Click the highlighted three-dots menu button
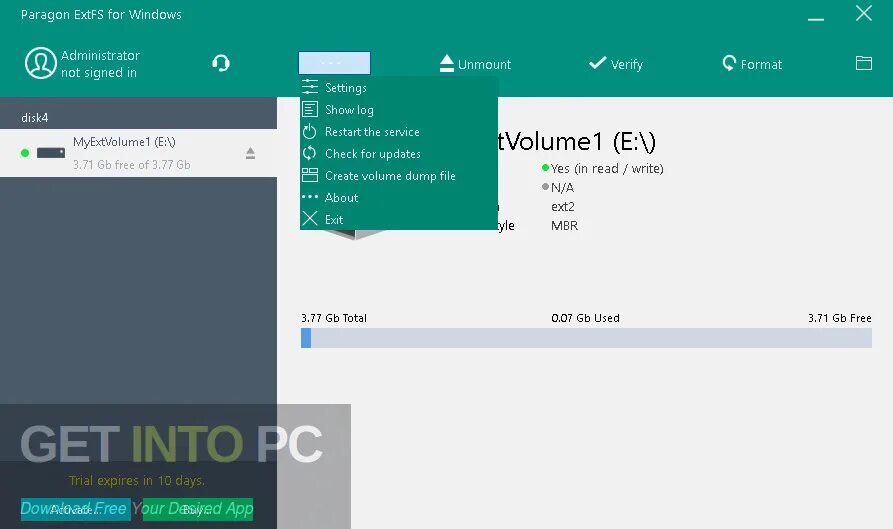 tap(334, 63)
